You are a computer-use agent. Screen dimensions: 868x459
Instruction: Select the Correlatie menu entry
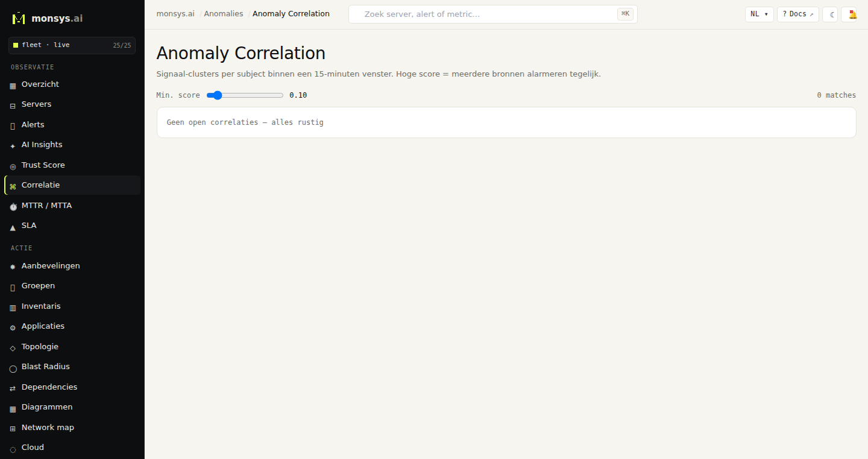(x=72, y=185)
